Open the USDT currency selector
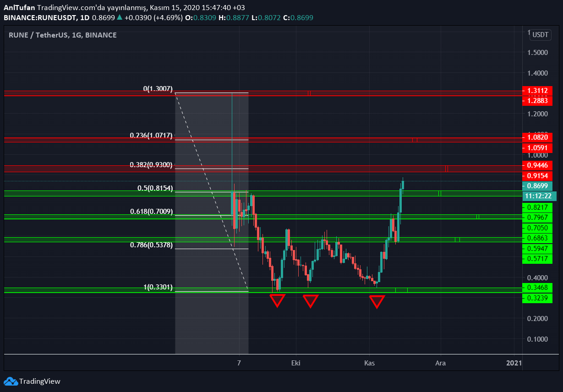This screenshot has width=563, height=392. (x=541, y=35)
